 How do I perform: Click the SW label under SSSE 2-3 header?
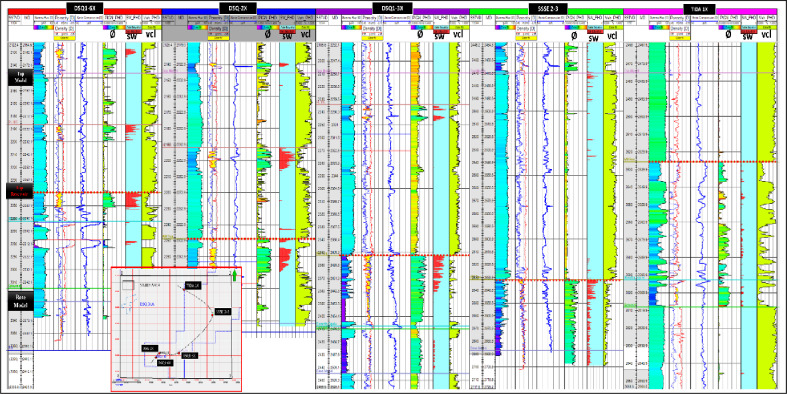click(594, 37)
